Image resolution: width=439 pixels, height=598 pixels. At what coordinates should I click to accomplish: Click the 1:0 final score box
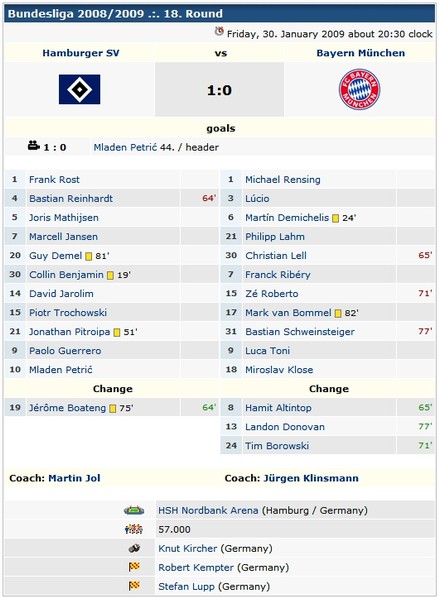pyautogui.click(x=219, y=90)
